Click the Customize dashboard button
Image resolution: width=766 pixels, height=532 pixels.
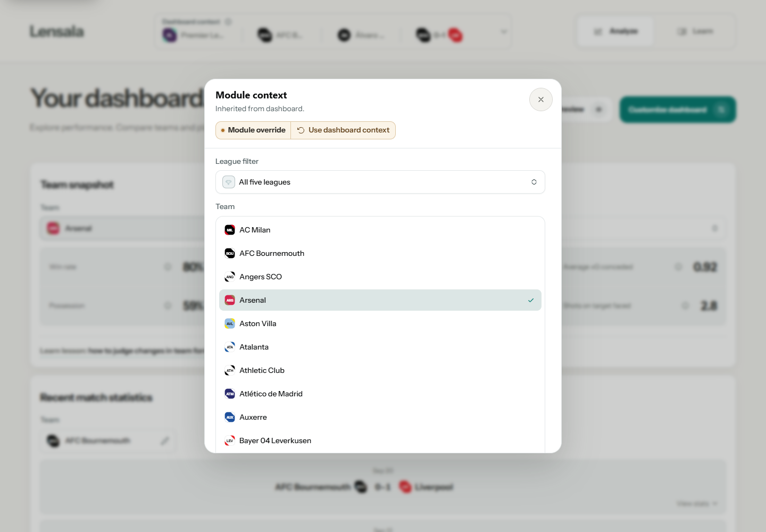tap(678, 110)
